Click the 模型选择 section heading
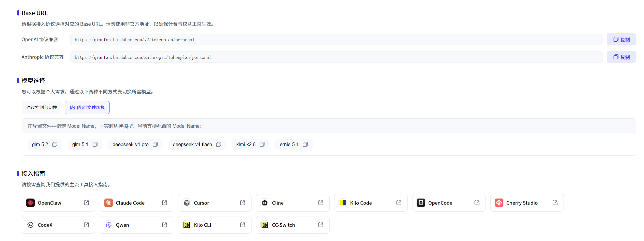 (x=33, y=81)
